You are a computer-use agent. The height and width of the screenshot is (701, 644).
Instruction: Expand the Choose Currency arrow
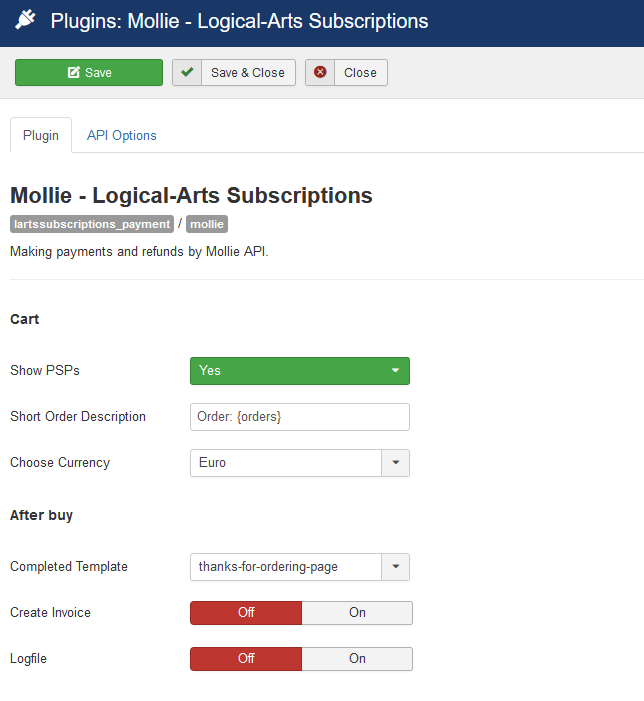pos(396,463)
